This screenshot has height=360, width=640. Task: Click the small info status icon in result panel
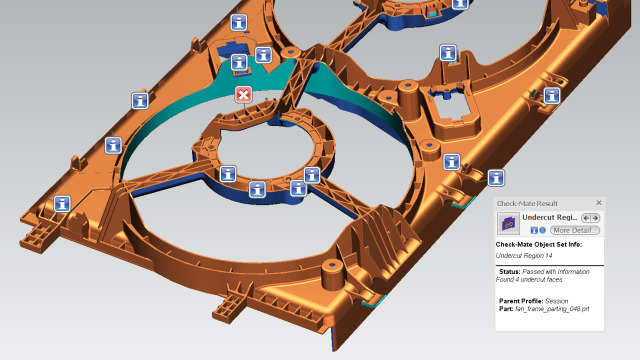[x=534, y=230]
